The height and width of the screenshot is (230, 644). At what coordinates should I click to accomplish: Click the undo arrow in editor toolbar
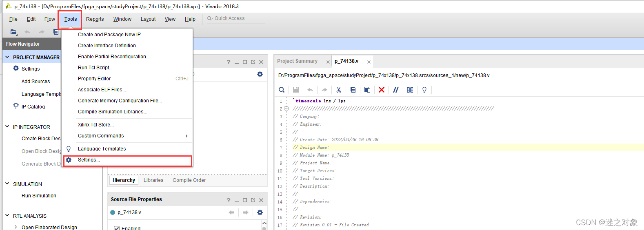[310, 90]
